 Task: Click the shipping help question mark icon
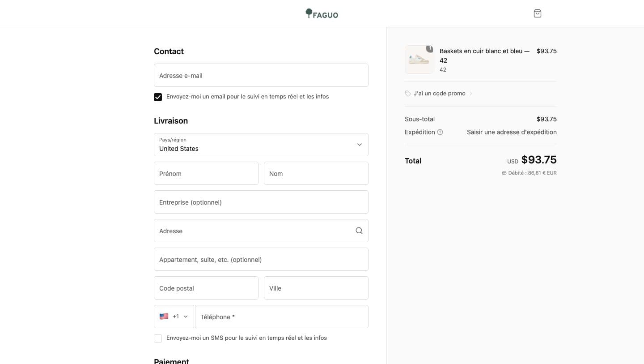point(440,132)
